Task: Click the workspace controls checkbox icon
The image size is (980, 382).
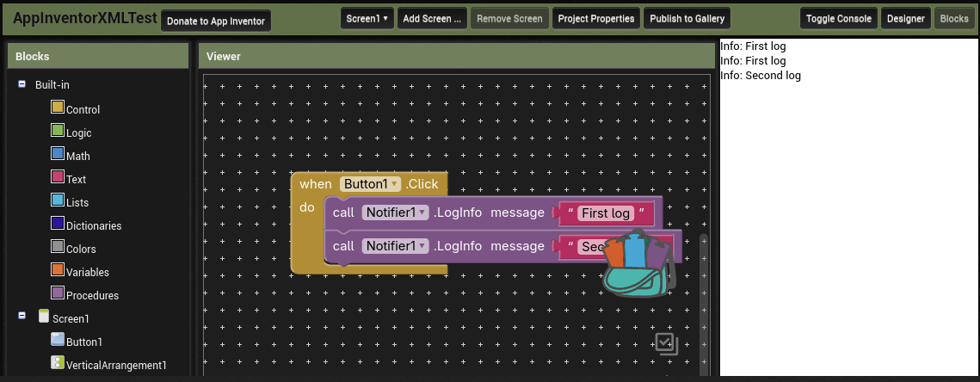Action: click(x=666, y=344)
